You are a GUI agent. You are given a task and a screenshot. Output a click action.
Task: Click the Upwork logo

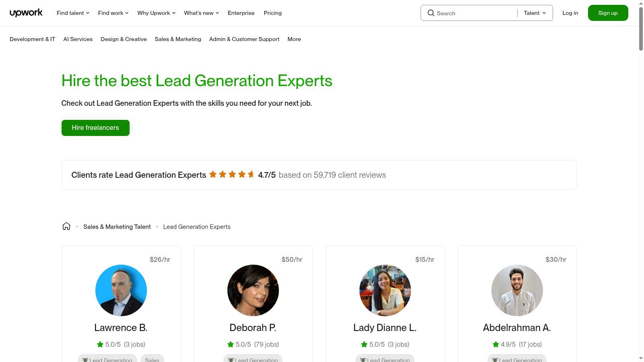(26, 13)
